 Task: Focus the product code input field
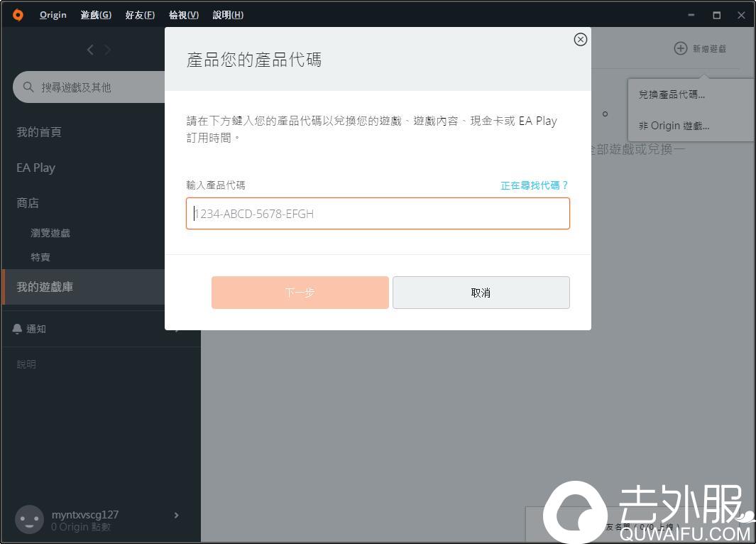click(x=378, y=213)
